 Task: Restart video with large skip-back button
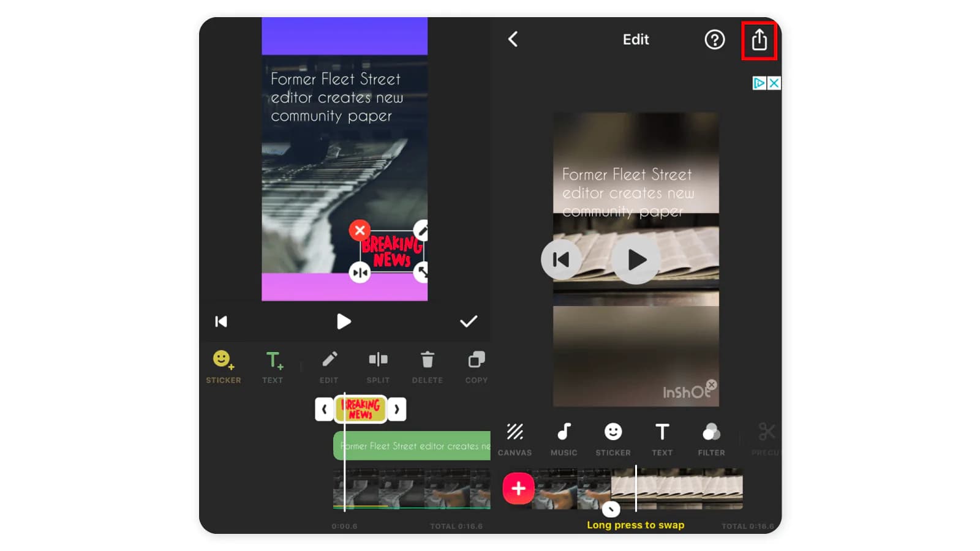tap(561, 260)
